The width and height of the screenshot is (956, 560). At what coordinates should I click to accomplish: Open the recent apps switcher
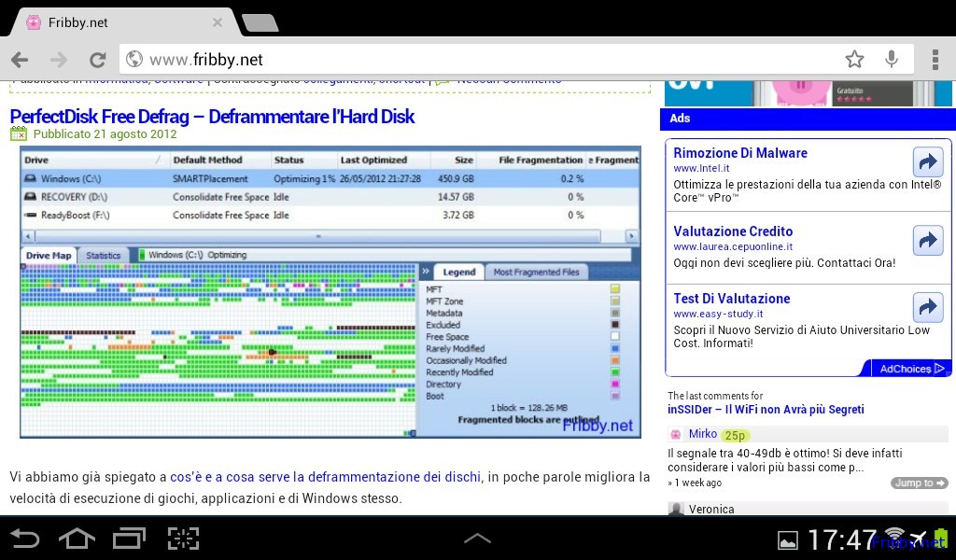click(130, 539)
